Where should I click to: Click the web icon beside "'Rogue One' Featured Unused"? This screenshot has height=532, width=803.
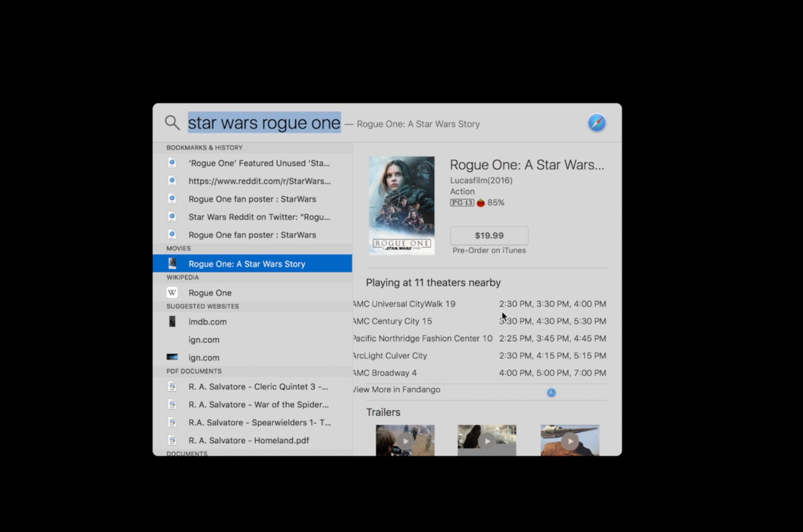172,163
